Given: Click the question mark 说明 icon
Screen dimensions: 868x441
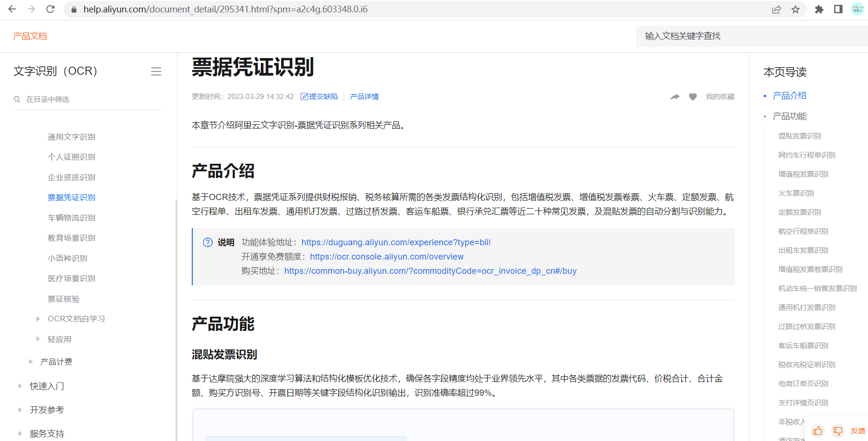Looking at the screenshot, I should 208,242.
